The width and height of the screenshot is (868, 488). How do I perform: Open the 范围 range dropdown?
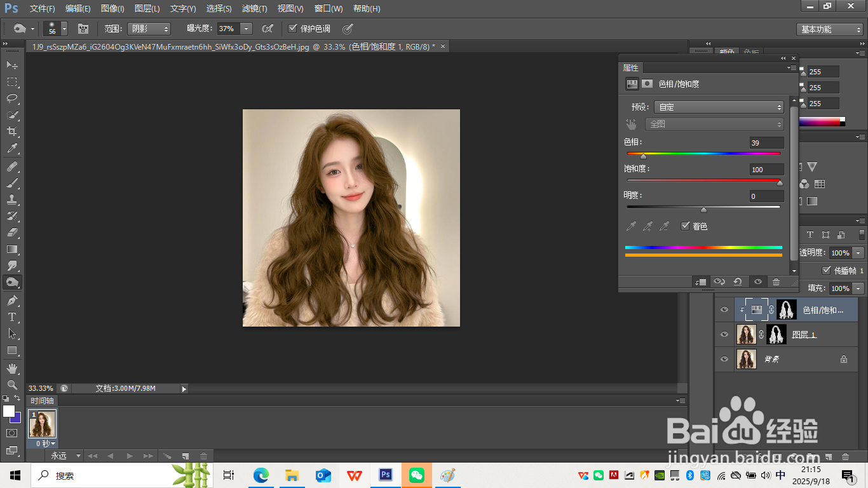click(x=149, y=29)
